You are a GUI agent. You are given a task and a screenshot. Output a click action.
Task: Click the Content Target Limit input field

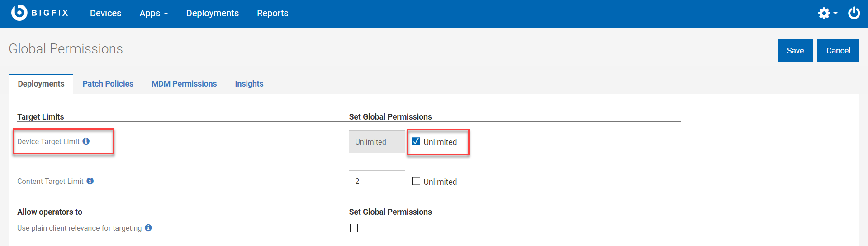376,182
